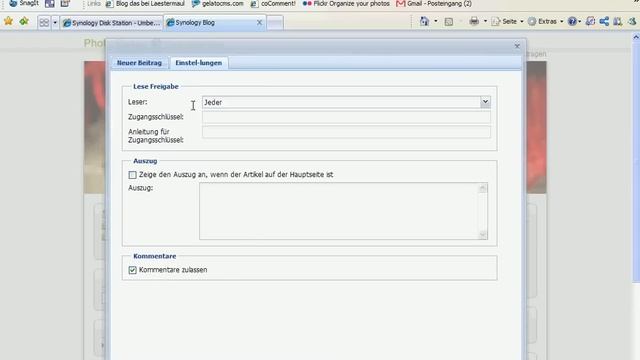This screenshot has height=360, width=640.
Task: Select the Einstellungen tab
Action: coord(199,63)
